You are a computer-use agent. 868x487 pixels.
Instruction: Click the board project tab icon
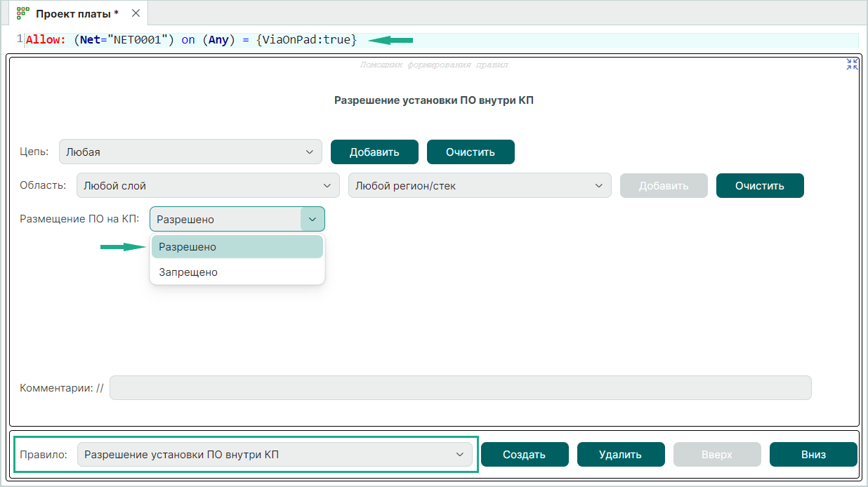(x=23, y=13)
